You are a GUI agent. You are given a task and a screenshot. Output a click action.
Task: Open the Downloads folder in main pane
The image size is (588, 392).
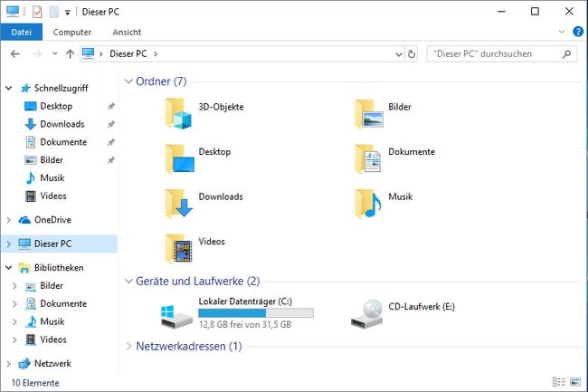[179, 204]
